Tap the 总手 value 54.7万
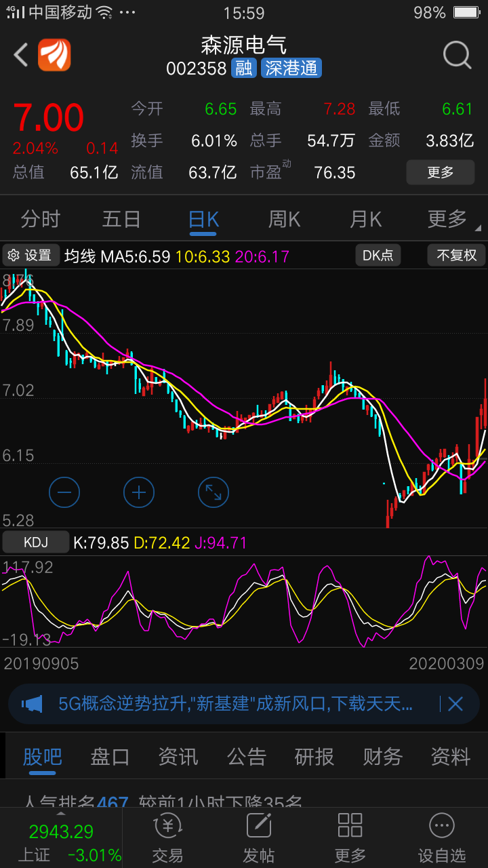The height and width of the screenshot is (868, 488). pos(331,141)
